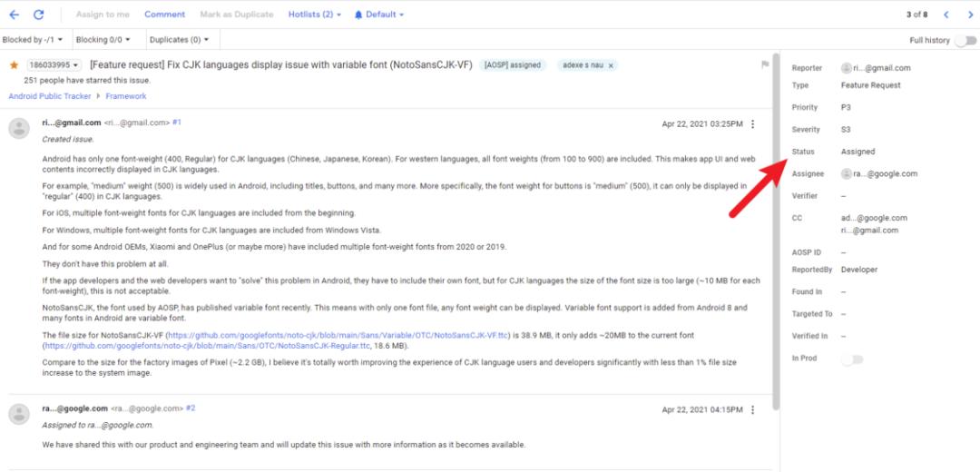
Task: Go to next issue with right chevron
Action: point(971,15)
